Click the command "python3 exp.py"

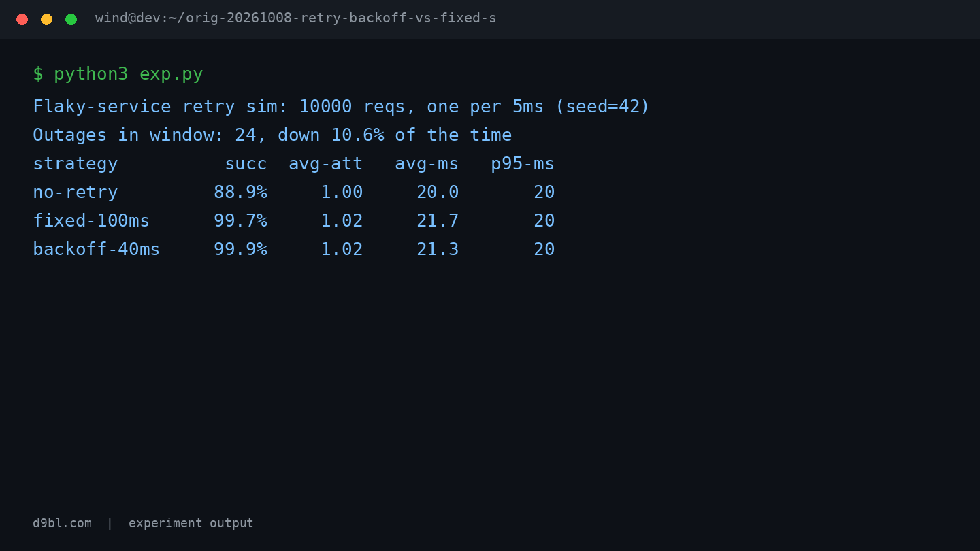129,74
